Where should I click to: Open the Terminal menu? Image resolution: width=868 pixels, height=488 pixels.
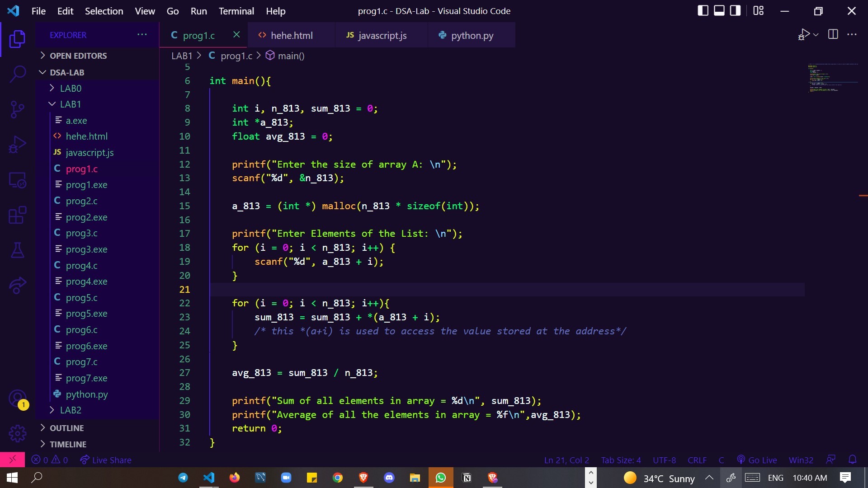click(x=236, y=11)
